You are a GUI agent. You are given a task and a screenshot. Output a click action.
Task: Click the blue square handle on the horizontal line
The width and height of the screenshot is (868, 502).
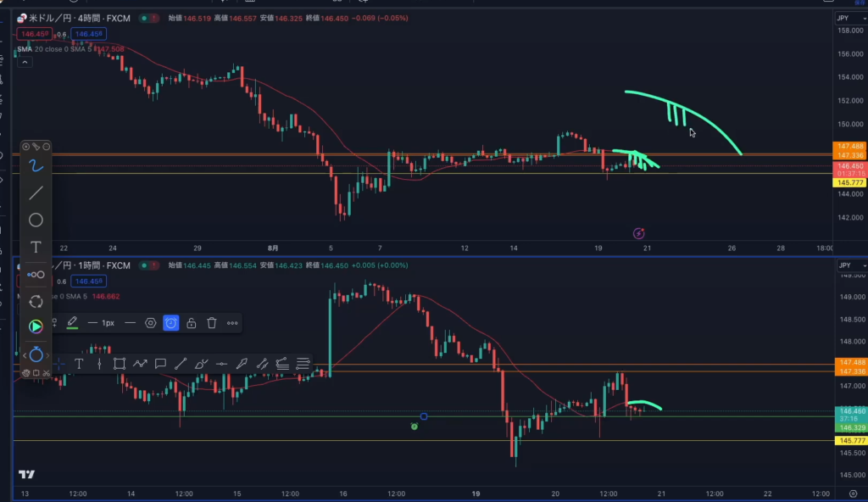424,416
